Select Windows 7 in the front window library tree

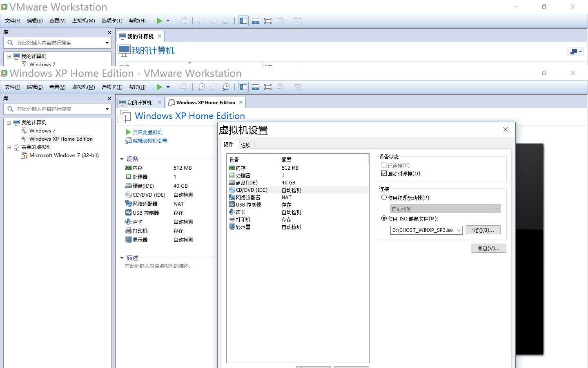pyautogui.click(x=42, y=131)
